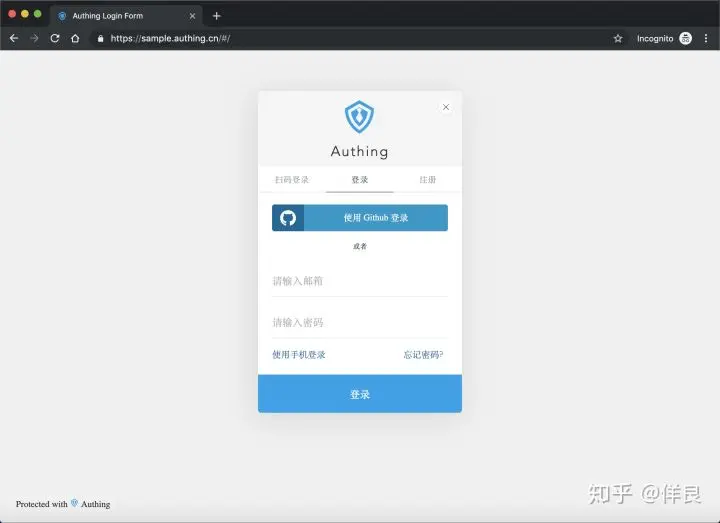Screen dimensions: 720x523
Task: Click the blue 登录 submit button
Action: (x=360, y=394)
